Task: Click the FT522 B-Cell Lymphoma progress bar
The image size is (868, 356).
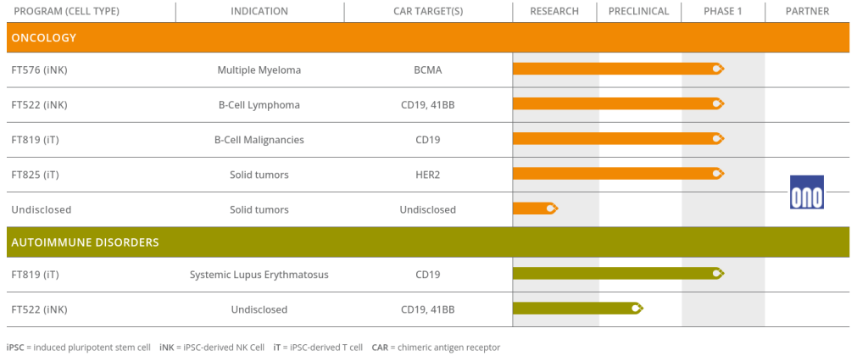Action: pyautogui.click(x=615, y=104)
